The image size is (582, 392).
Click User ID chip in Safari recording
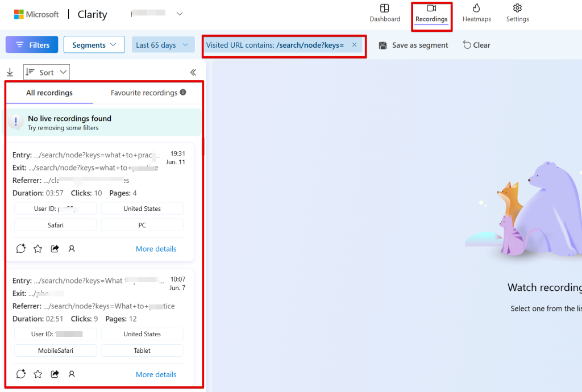tap(55, 208)
